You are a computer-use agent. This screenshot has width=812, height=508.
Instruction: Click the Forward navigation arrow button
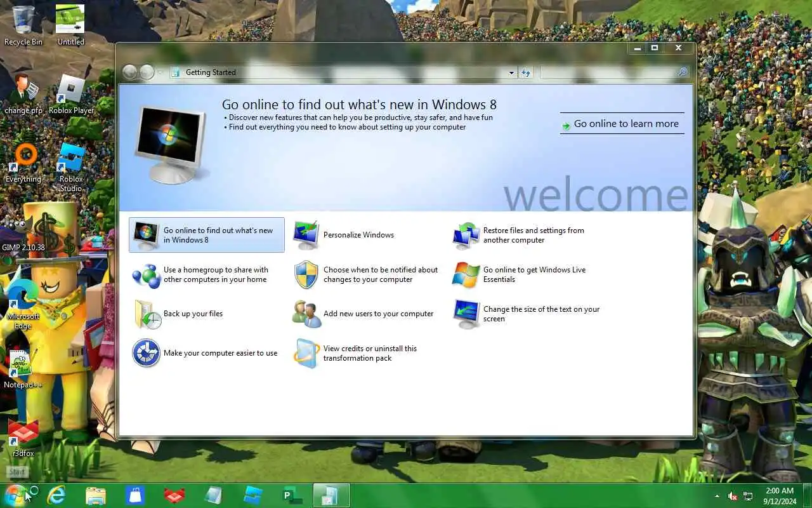tap(147, 72)
